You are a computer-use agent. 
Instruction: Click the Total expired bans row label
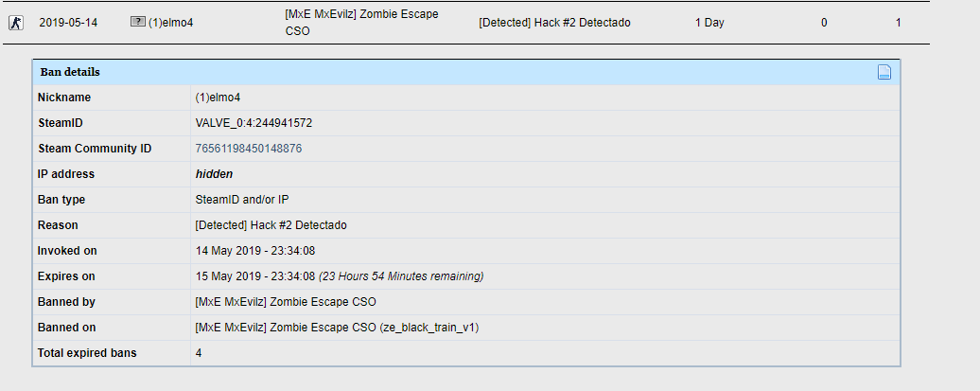87,353
